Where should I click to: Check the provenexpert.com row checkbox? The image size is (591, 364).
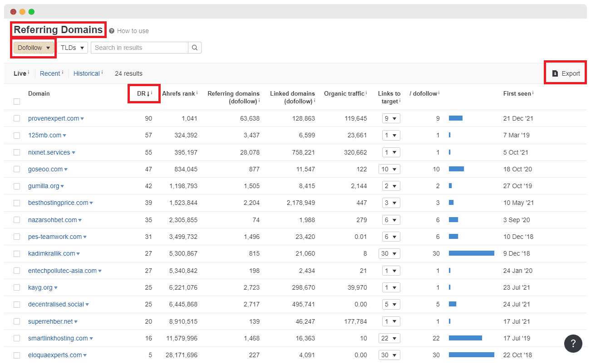point(17,118)
